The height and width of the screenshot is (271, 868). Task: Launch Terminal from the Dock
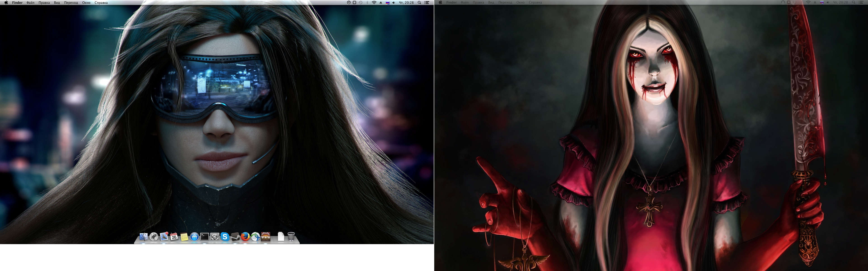204,237
